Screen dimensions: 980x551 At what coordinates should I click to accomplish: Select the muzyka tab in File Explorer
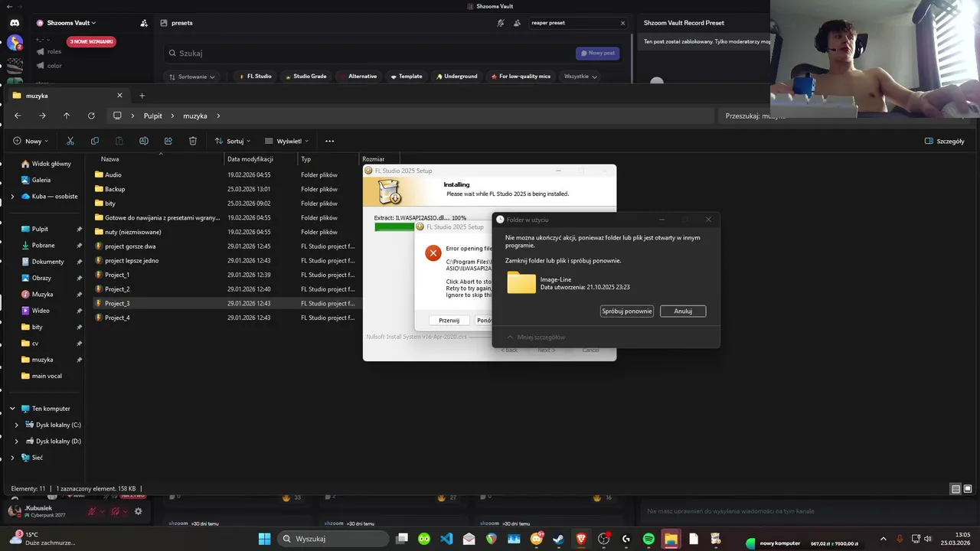click(x=67, y=96)
